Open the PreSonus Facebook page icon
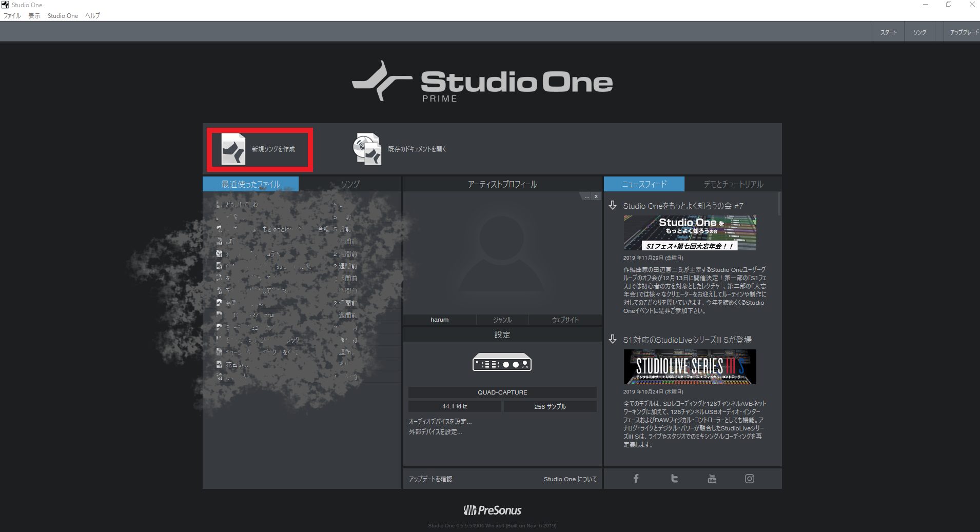The image size is (980, 532). (636, 479)
